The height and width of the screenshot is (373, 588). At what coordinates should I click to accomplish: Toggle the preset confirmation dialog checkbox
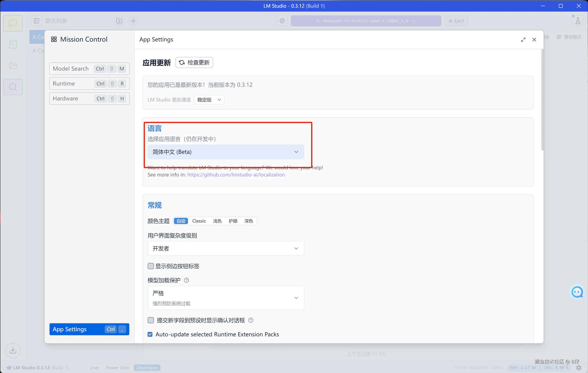point(151,320)
